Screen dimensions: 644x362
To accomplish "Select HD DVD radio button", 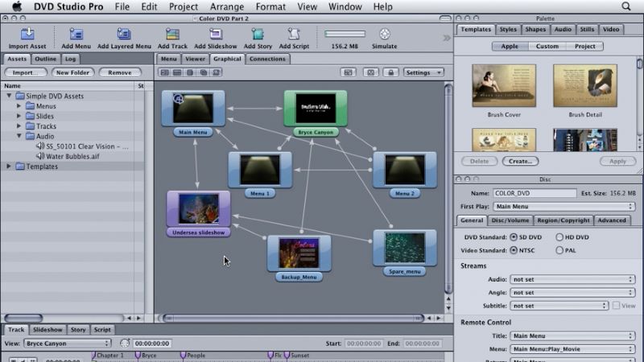I will coord(559,237).
